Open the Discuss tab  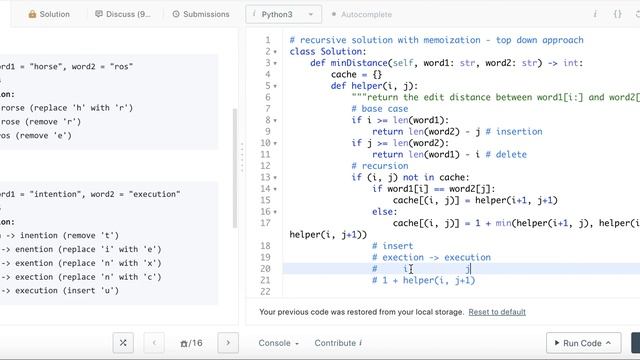pos(122,14)
